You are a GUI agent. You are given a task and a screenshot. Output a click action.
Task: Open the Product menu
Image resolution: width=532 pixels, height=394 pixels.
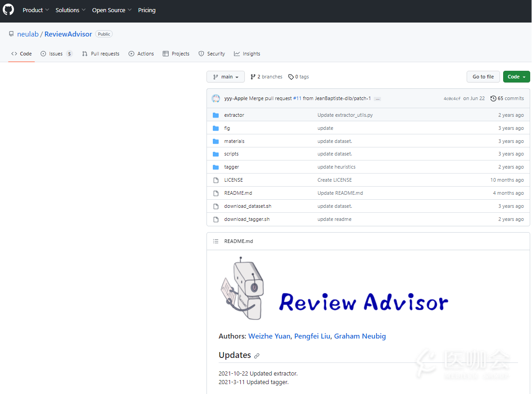click(x=36, y=10)
